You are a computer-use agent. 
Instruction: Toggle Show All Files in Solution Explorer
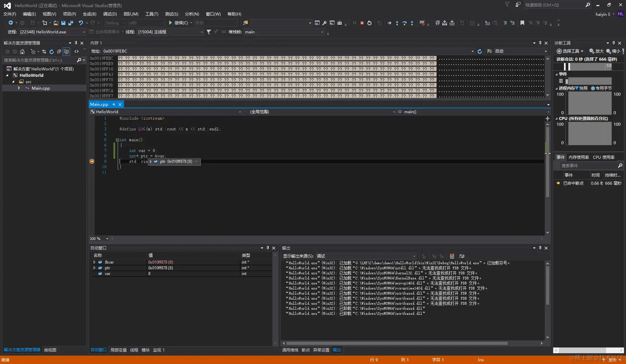pos(66,52)
